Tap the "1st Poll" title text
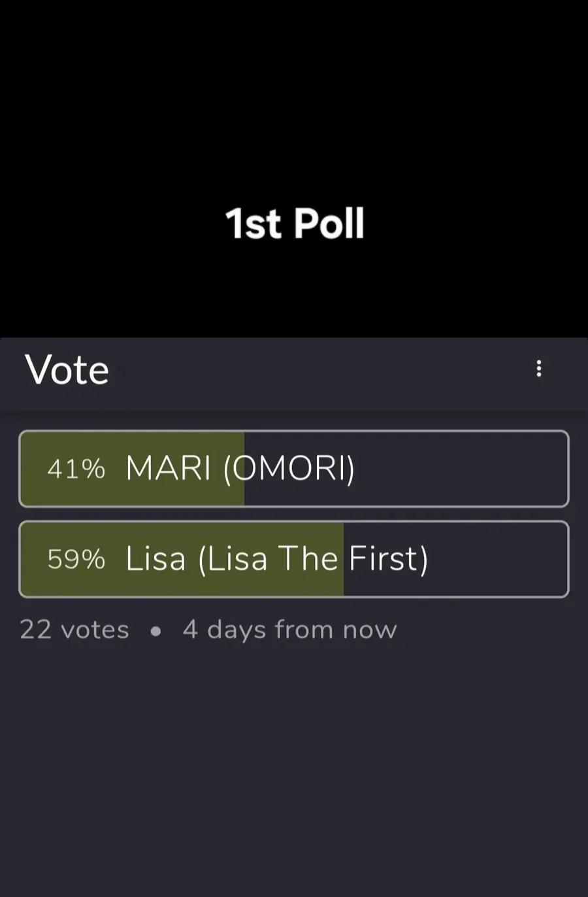Image resolution: width=588 pixels, height=897 pixels. coord(295,224)
